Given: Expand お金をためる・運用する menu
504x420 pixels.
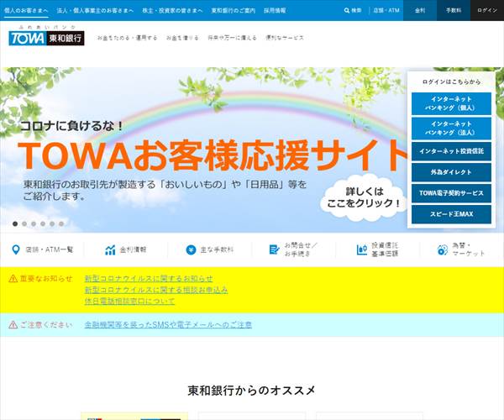Looking at the screenshot, I should pos(128,38).
